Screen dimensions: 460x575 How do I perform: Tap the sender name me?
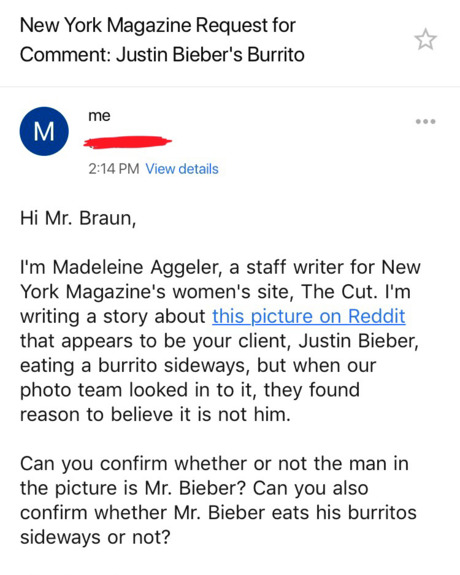coord(99,116)
